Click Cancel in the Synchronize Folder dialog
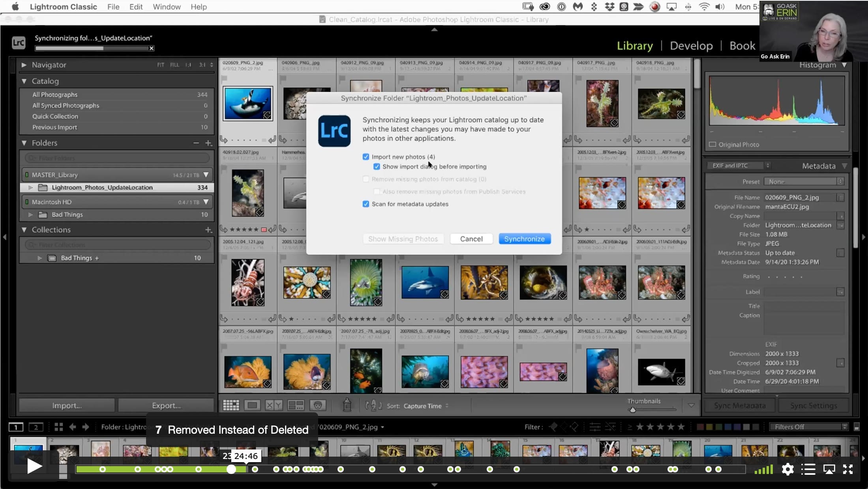This screenshot has width=868, height=489. click(471, 239)
